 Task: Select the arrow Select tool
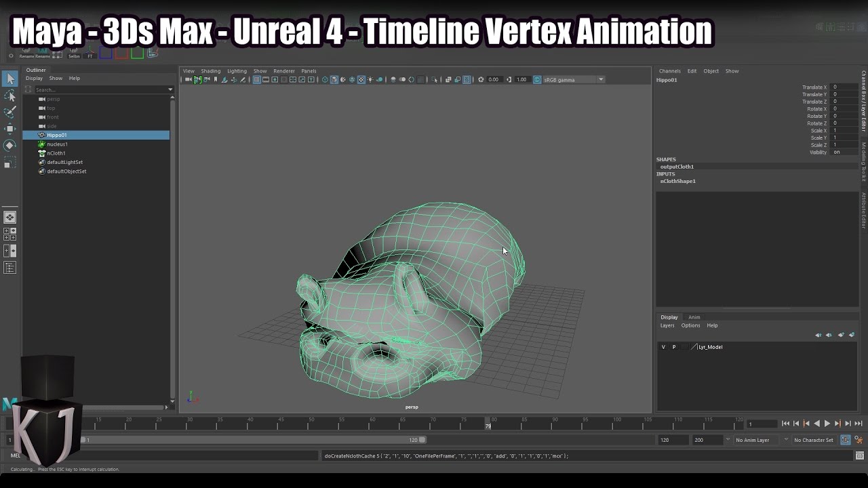(x=9, y=79)
